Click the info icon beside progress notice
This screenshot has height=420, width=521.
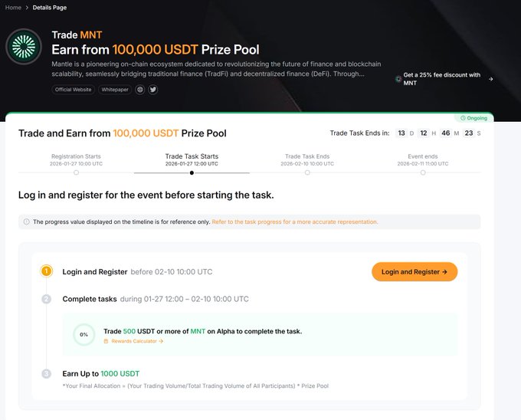(27, 221)
